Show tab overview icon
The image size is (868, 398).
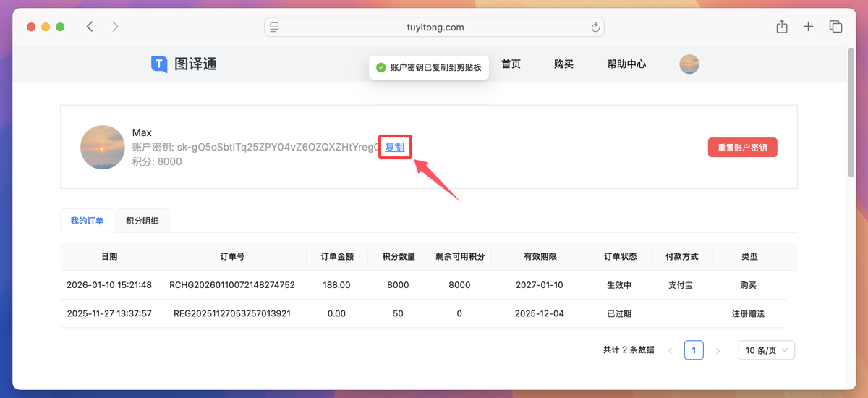[835, 27]
